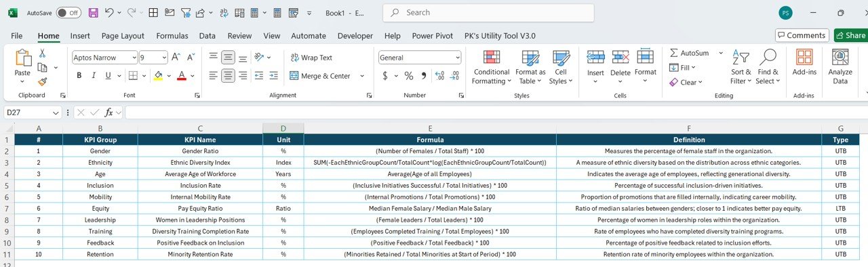Click the Save icon in Quick Access Toolbar
This screenshot has width=868, height=267.
[93, 13]
